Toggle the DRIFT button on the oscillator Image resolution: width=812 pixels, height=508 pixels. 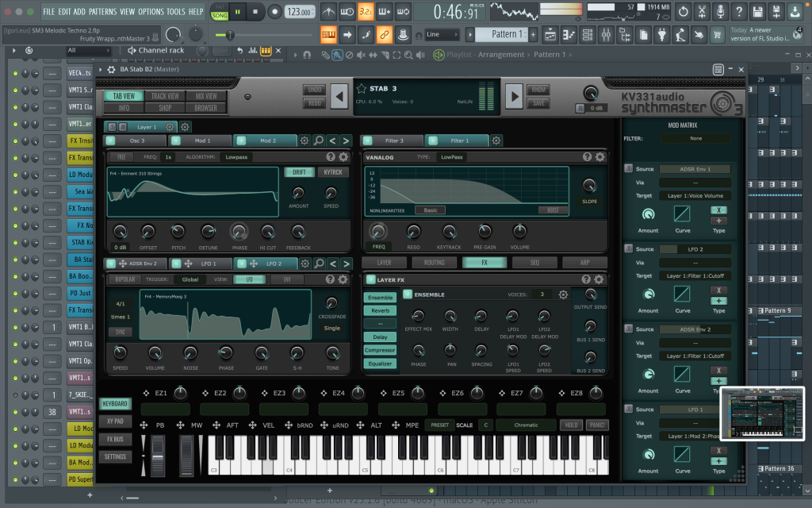299,172
